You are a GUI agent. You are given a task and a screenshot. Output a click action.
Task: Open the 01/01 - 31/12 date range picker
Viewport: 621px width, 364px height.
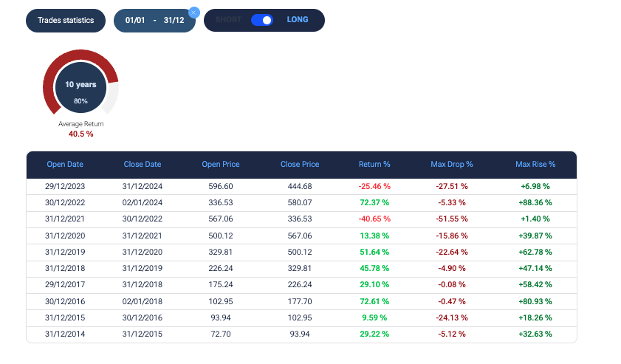tap(154, 20)
